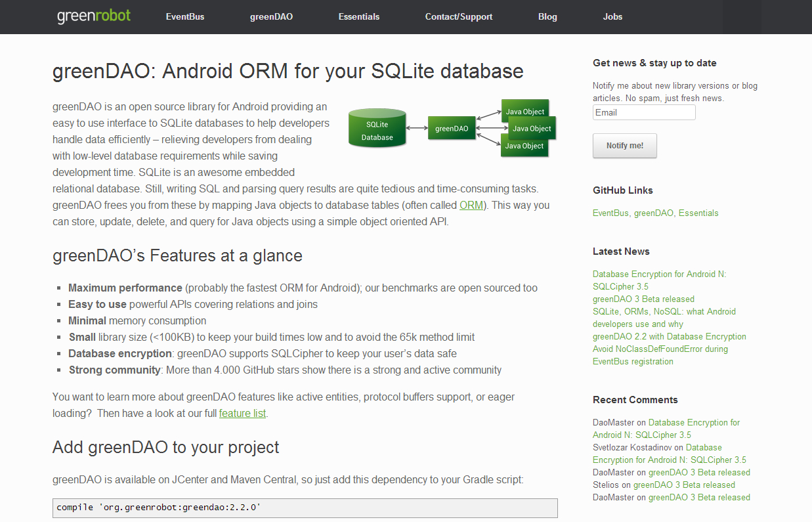Click the 'Strong community' bullet text
Image resolution: width=812 pixels, height=522 pixels.
click(115, 370)
